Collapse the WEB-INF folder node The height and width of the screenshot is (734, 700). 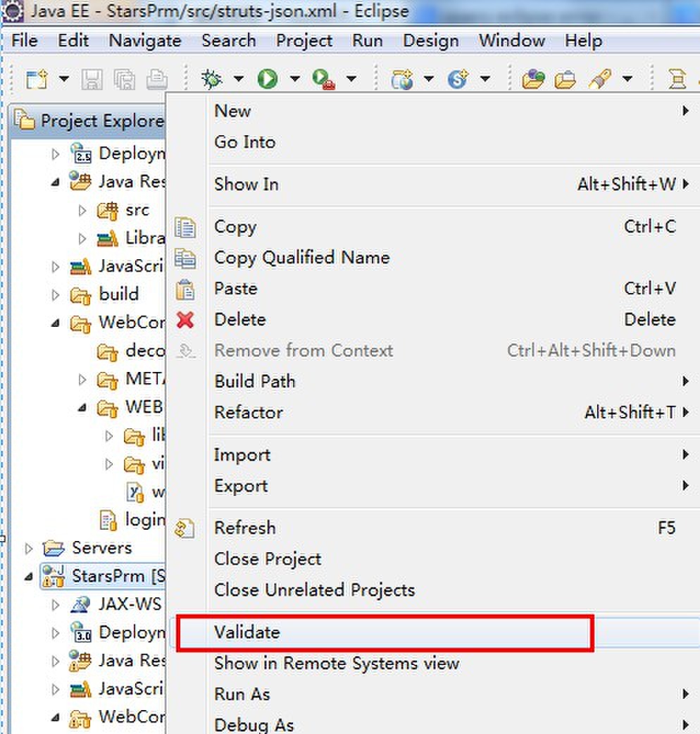82,408
